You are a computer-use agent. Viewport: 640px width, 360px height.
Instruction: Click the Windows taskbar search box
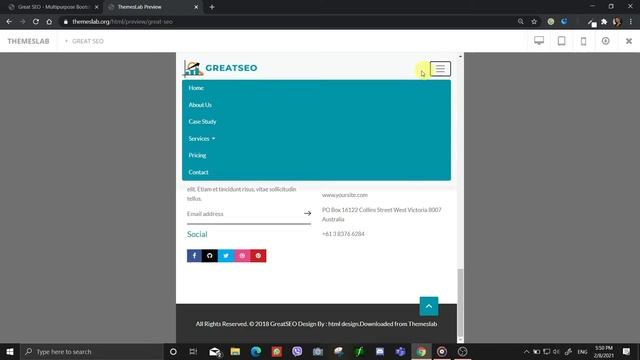91,351
